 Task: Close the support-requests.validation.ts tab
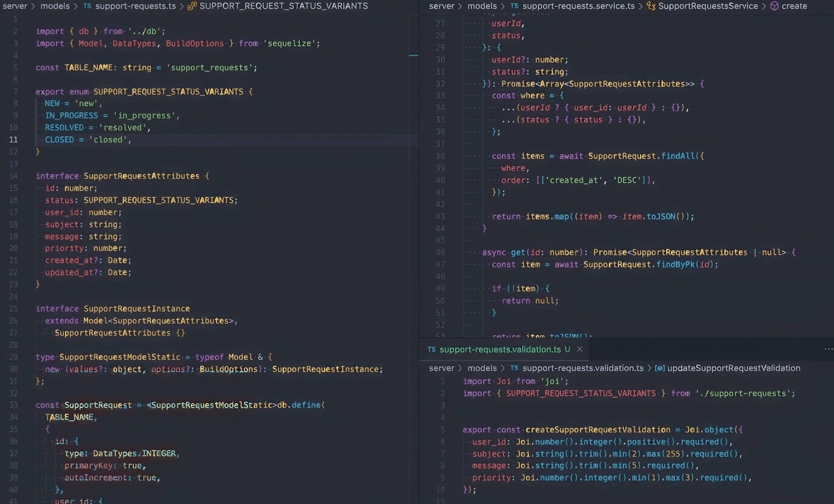[579, 349]
